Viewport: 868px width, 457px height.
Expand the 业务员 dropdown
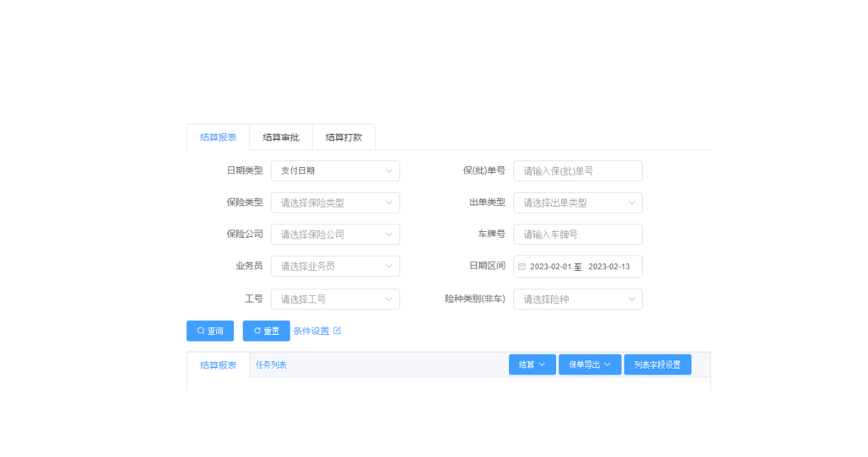pos(335,266)
